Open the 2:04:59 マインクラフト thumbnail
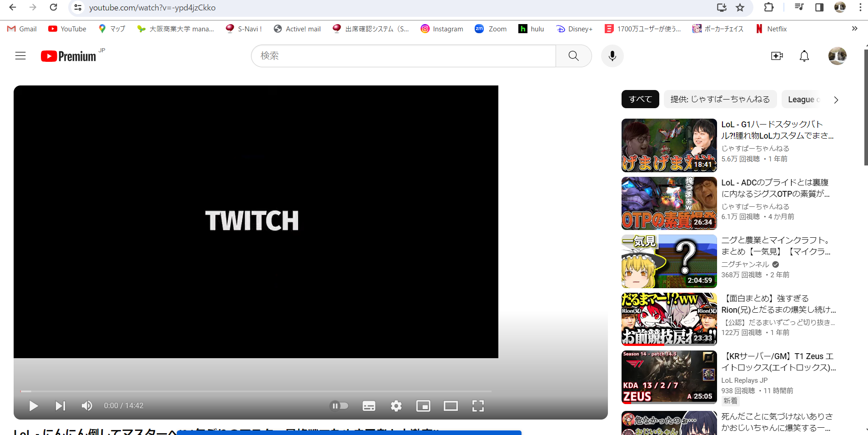868x435 pixels. 669,261
